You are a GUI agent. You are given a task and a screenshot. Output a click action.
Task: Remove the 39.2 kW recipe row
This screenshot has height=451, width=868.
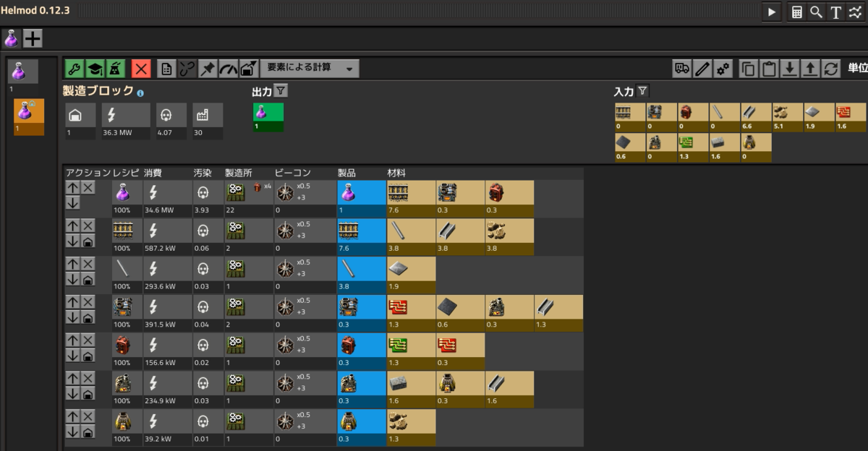(88, 417)
